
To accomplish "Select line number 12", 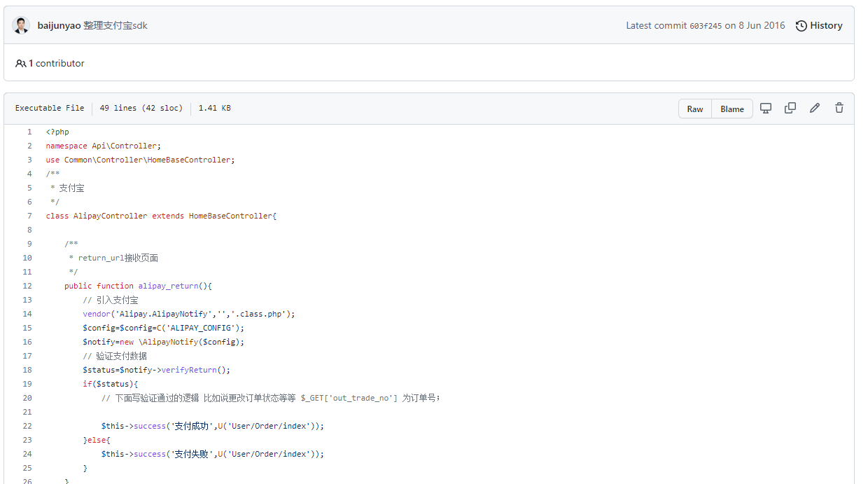I will click(x=27, y=286).
